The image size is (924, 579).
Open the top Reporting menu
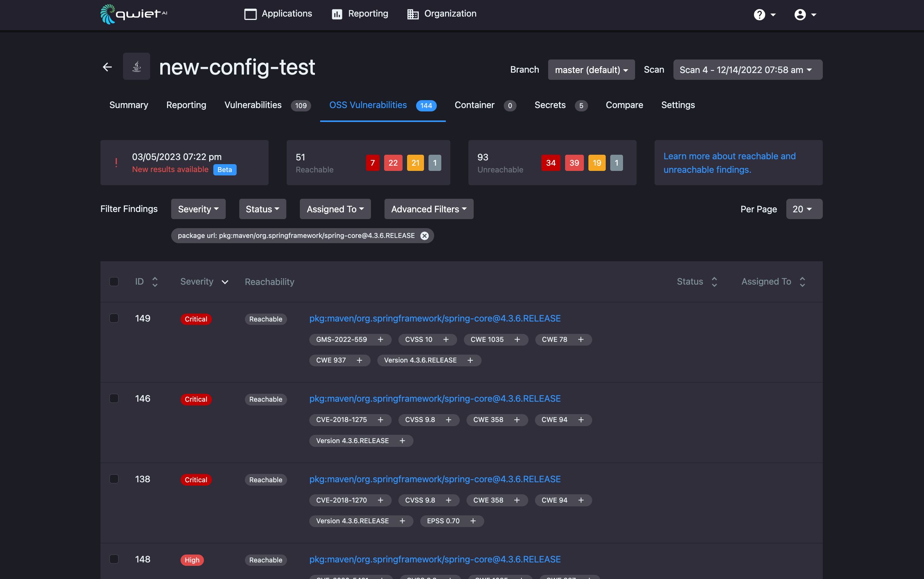click(x=360, y=14)
